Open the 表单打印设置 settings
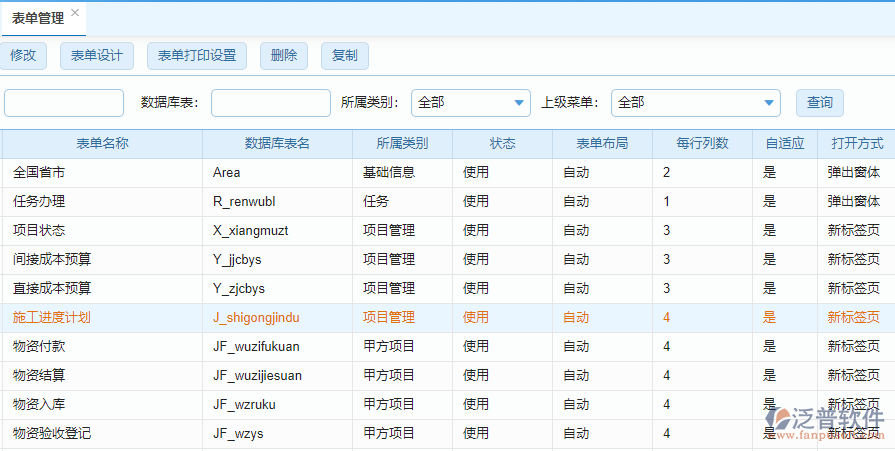Viewport: 895px width, 451px height. tap(197, 56)
